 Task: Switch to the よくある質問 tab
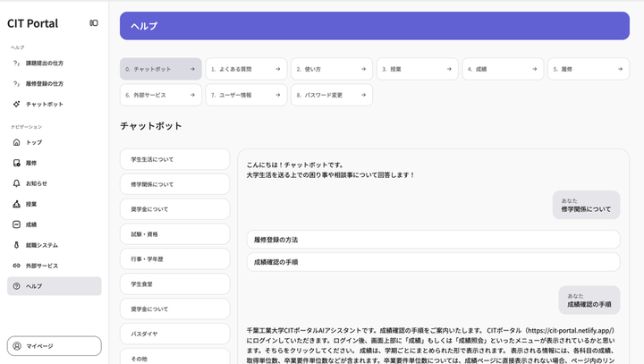coord(246,69)
